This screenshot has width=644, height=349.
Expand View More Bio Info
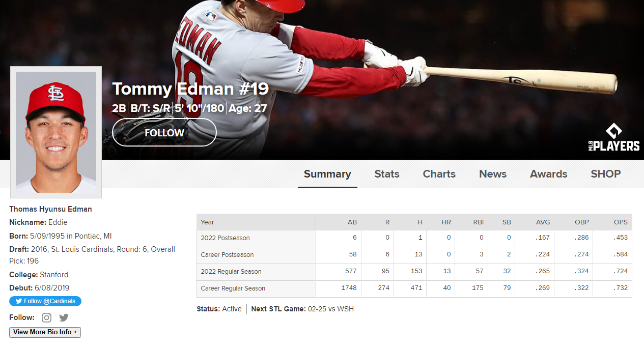click(45, 332)
